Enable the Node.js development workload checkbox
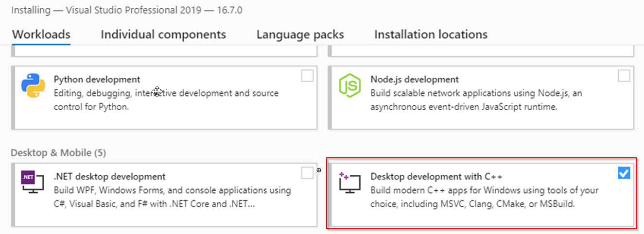The height and width of the screenshot is (234, 644). click(624, 76)
